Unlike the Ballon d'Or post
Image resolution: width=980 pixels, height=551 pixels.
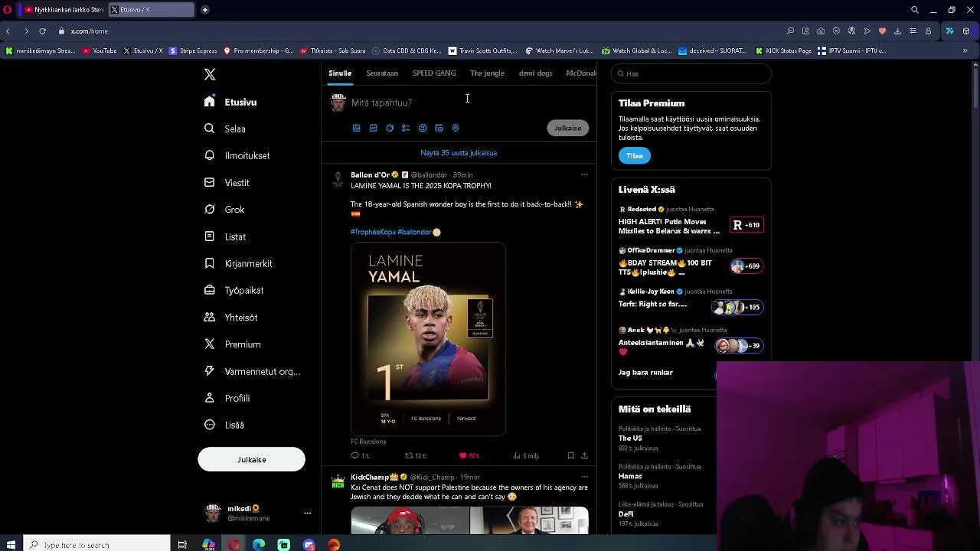click(469, 455)
